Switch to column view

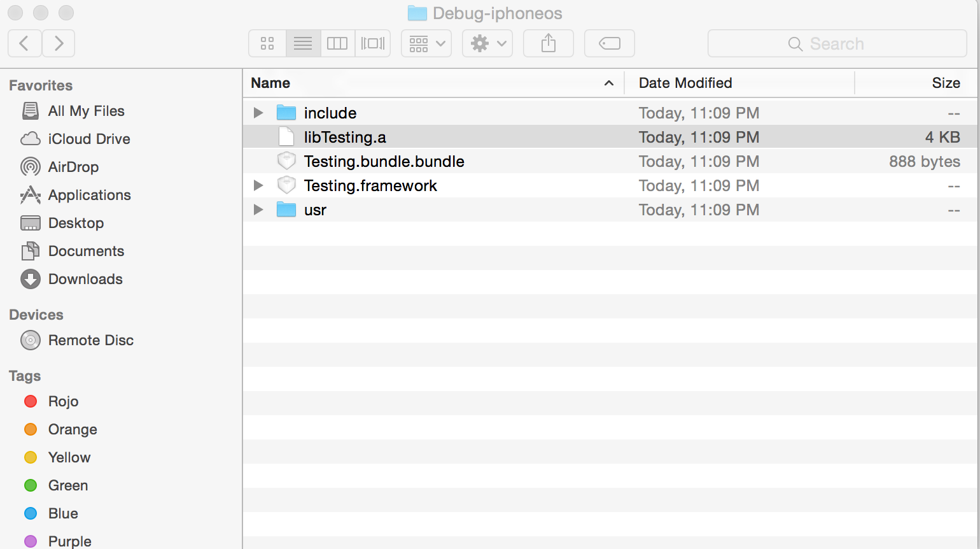pos(337,43)
